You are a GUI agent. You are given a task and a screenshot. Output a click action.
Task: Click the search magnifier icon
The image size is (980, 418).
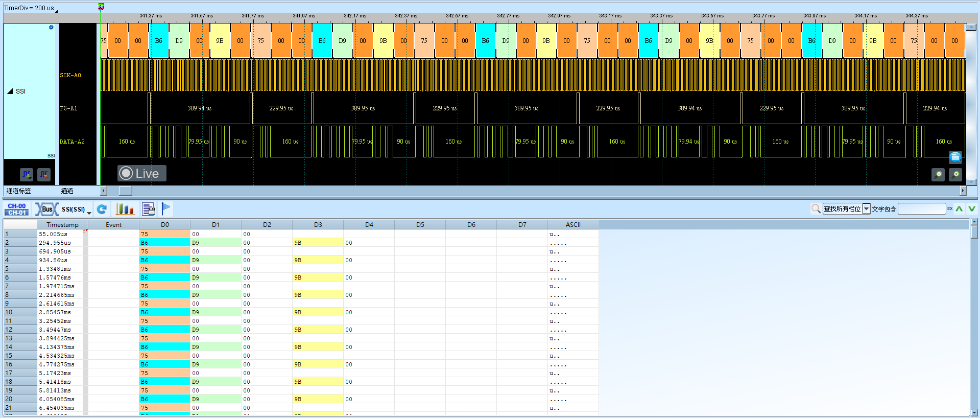(816, 208)
